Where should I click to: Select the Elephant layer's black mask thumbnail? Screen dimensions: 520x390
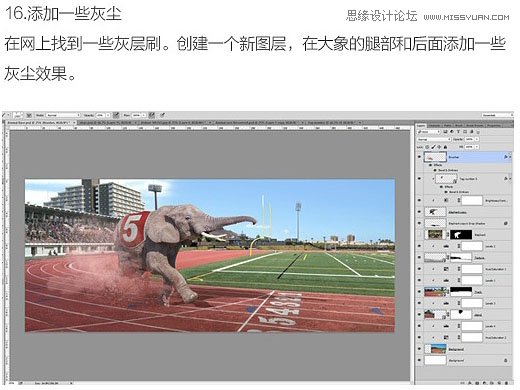click(461, 235)
